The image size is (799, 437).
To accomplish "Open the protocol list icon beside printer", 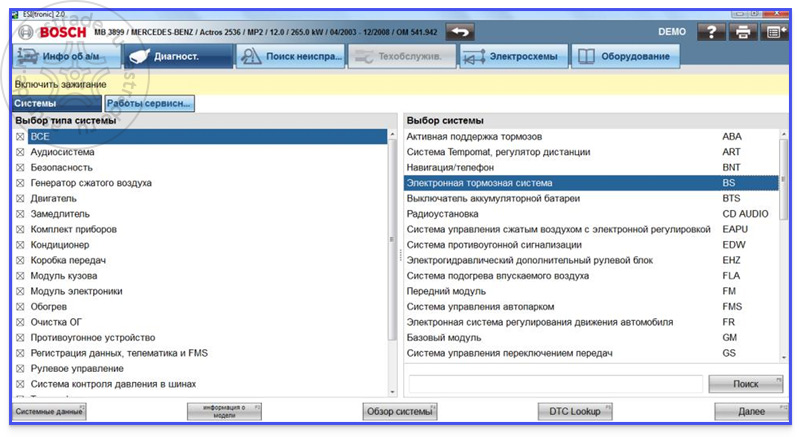I will point(774,32).
